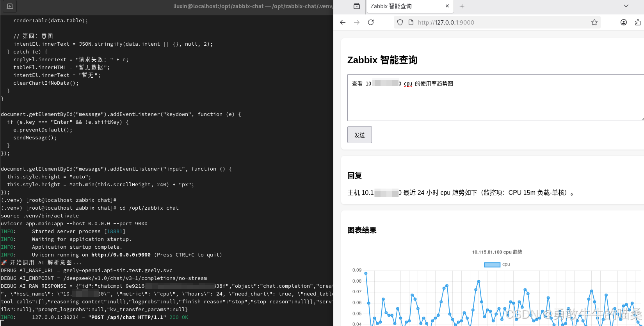
Task: Bookmark this page with star icon
Action: (594, 22)
